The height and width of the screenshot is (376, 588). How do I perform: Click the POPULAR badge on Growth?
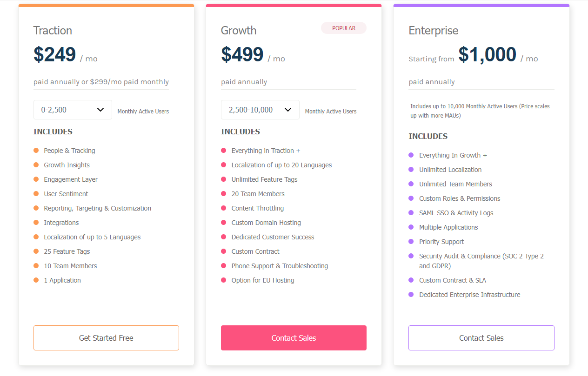pos(344,28)
